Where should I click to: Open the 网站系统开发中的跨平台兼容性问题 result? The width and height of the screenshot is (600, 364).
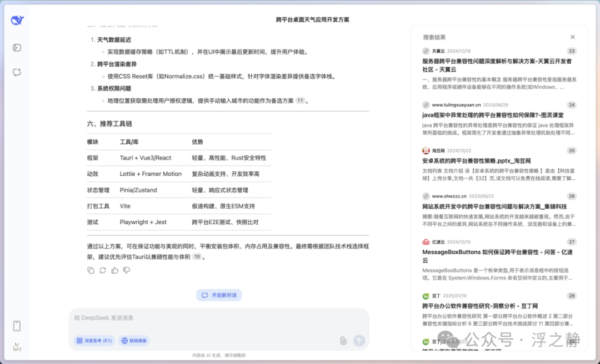pos(494,206)
